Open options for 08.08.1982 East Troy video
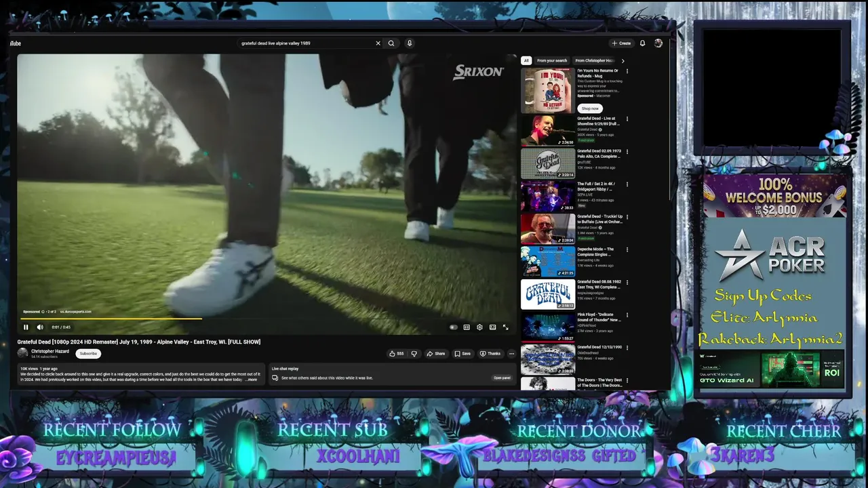 627,283
